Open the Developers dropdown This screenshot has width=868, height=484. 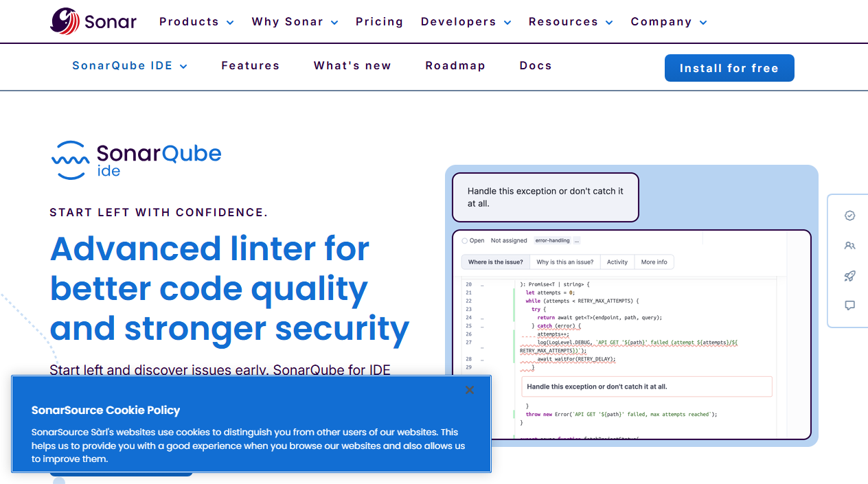(x=466, y=22)
